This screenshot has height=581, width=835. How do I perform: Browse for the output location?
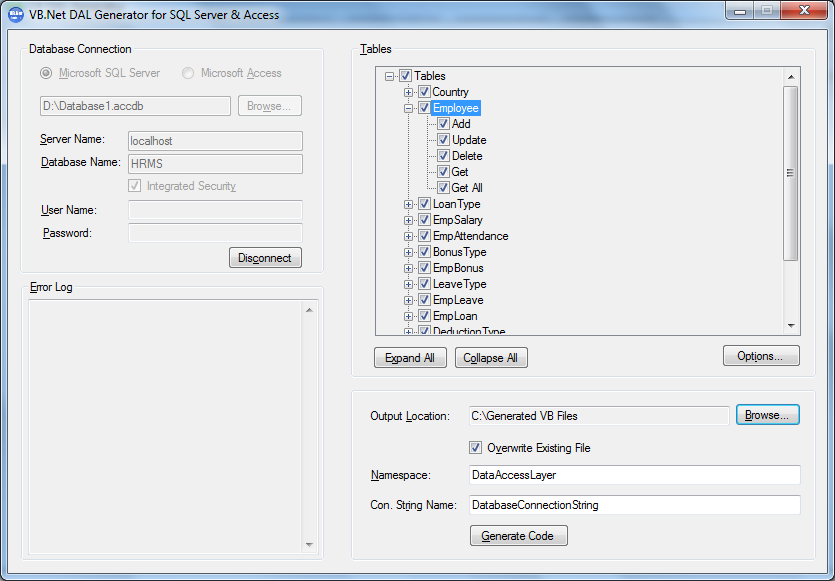pos(767,415)
